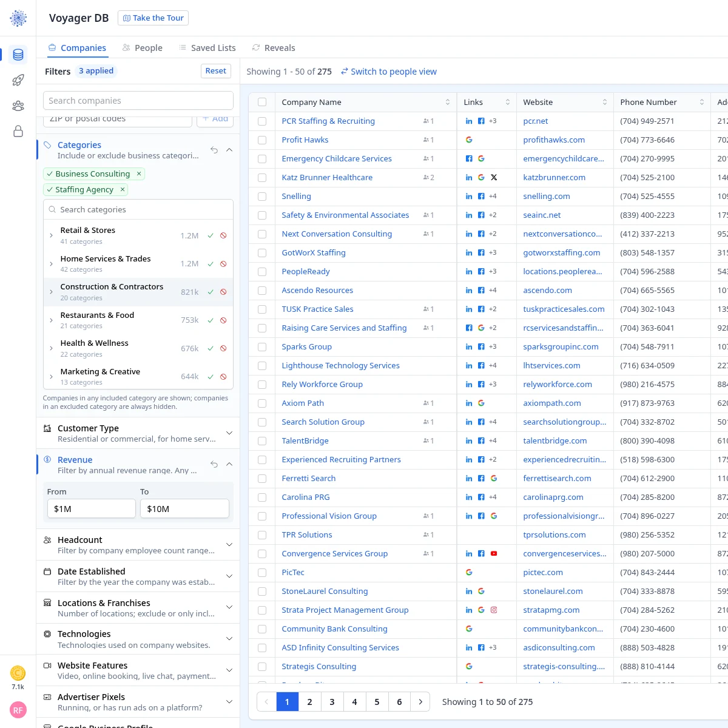Expand the Headcount filter
The width and height of the screenshot is (728, 728).
click(229, 545)
